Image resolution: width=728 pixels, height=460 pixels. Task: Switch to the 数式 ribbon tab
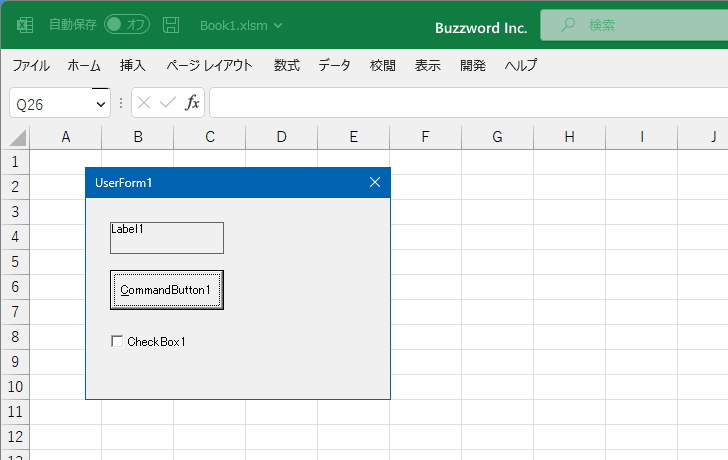(286, 65)
